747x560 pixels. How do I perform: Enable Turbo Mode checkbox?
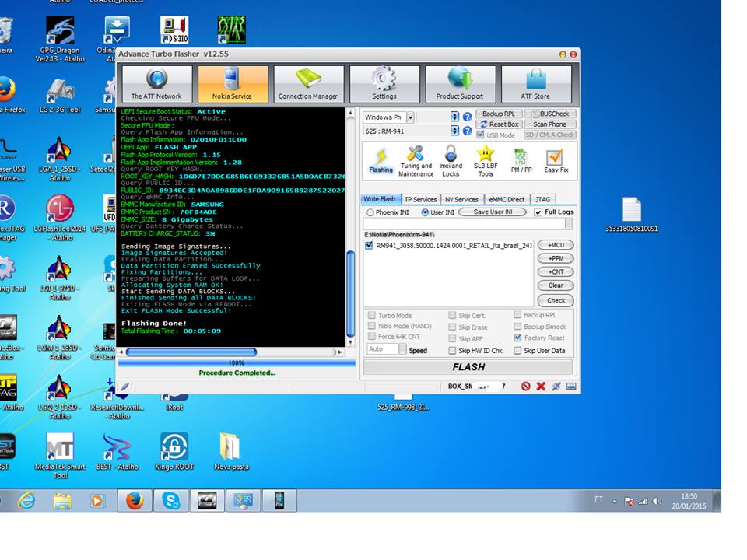372,315
